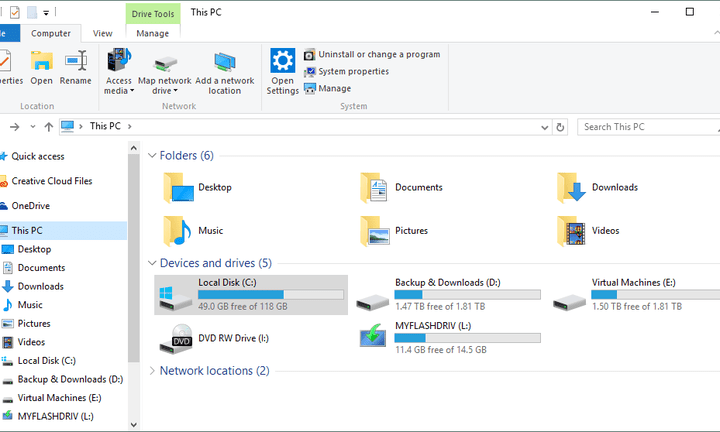Select the Virtual Machines (E:) drive
This screenshot has height=432, width=720.
pos(636,295)
